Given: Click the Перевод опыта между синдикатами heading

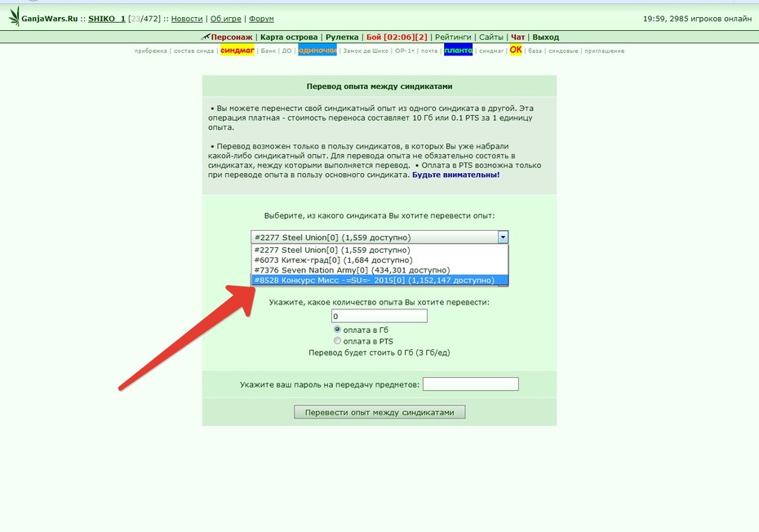Looking at the screenshot, I should pyautogui.click(x=379, y=86).
